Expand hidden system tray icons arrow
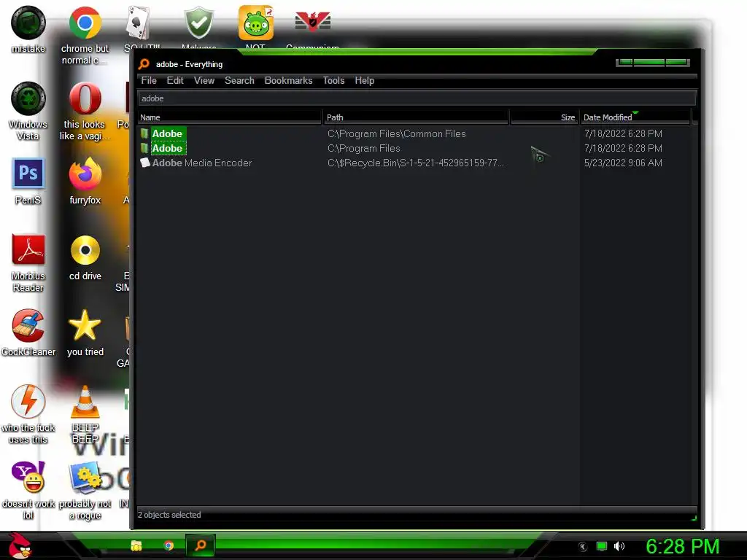Screen dimensions: 747x560 click(583, 547)
